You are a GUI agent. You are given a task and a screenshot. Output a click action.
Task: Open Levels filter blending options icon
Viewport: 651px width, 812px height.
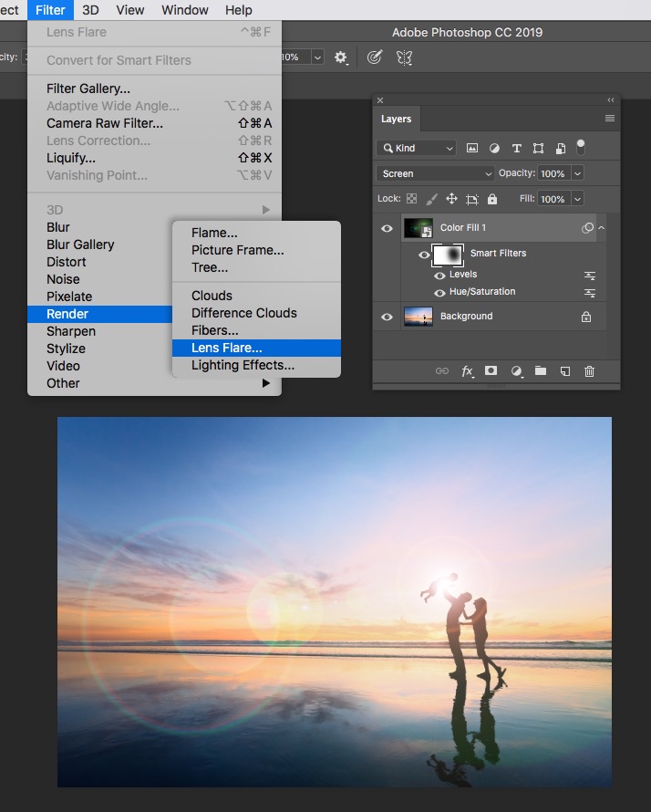(x=589, y=275)
